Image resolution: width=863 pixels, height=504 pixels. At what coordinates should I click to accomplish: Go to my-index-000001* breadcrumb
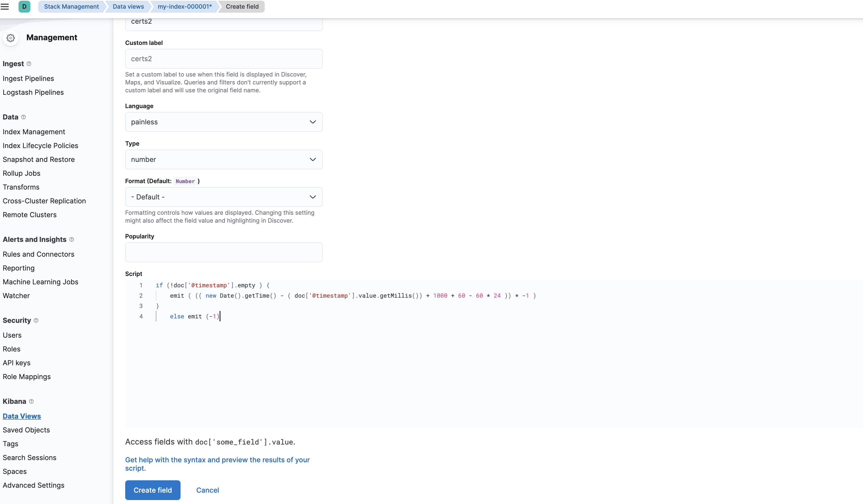[185, 6]
